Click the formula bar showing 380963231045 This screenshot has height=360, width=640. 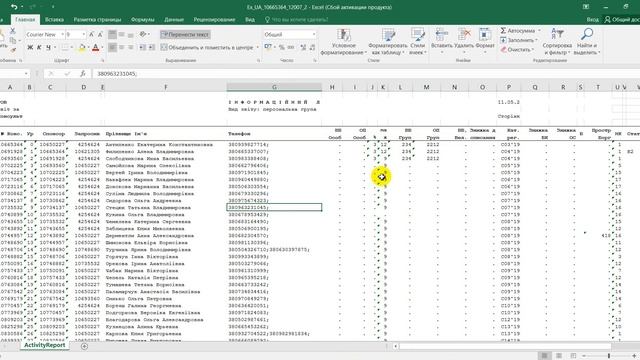pos(365,73)
